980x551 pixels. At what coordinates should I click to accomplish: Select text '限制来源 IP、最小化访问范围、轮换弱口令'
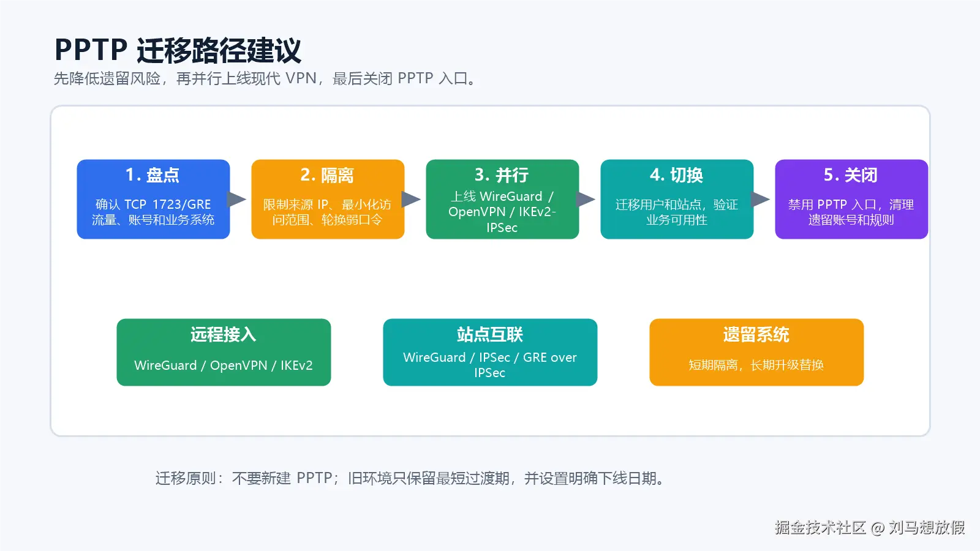pos(327,212)
